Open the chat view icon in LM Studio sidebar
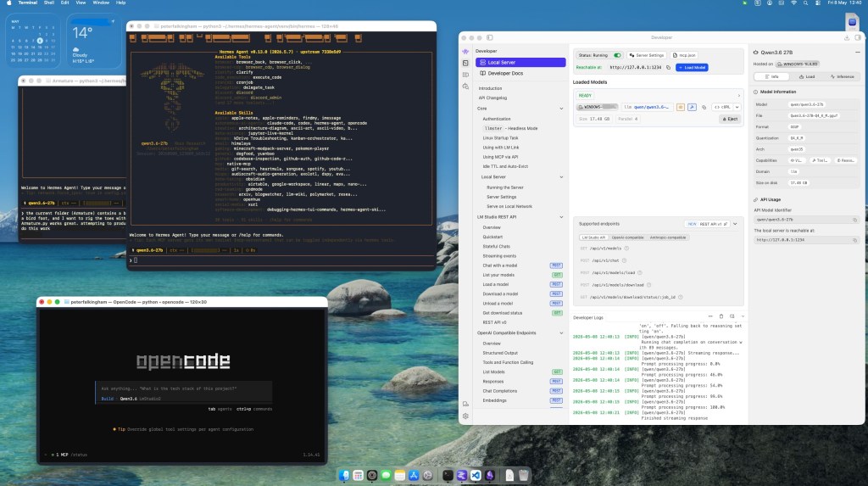The width and height of the screenshot is (868, 486). pos(465,51)
